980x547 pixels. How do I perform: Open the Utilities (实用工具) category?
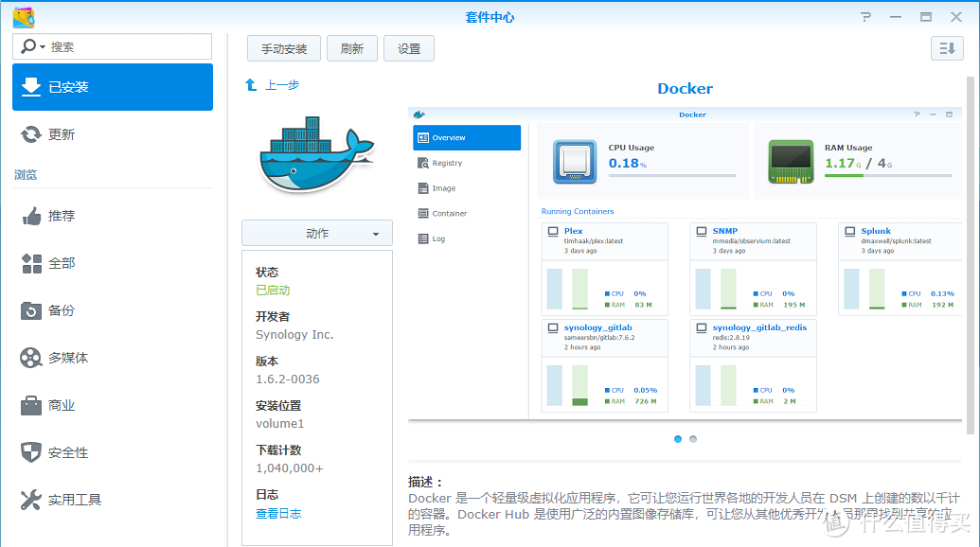point(113,500)
